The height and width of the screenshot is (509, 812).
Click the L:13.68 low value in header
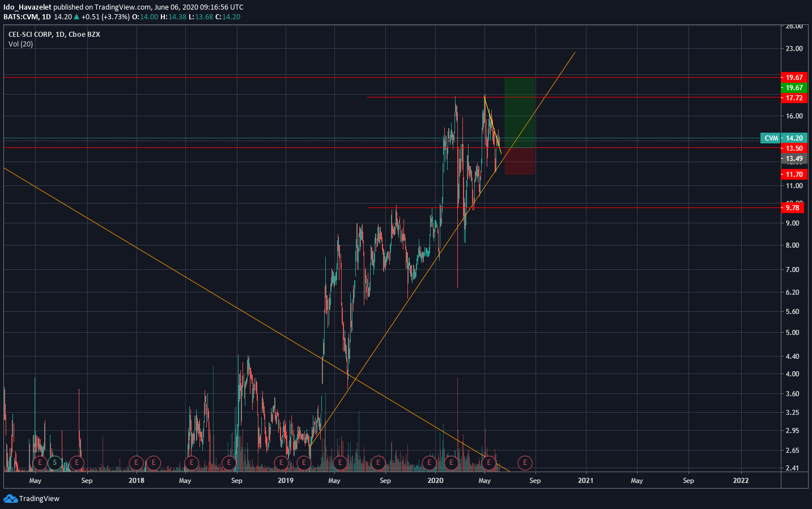pos(201,17)
